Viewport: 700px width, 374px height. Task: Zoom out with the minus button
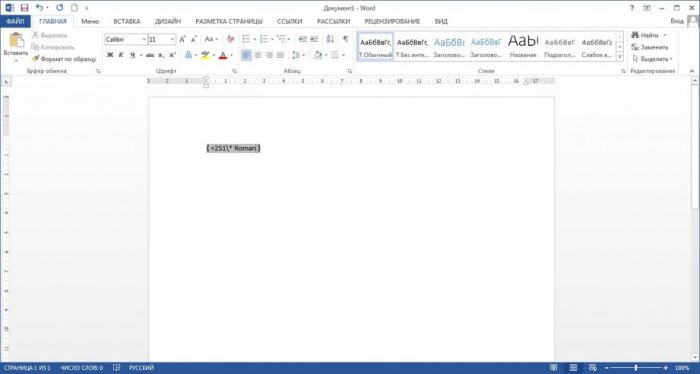(606, 368)
